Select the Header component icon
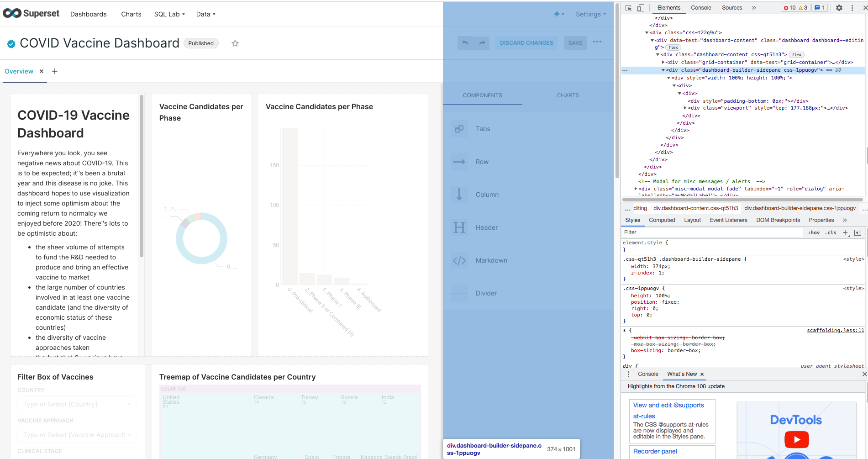Screen dimensions: 868x459 pyautogui.click(x=459, y=227)
